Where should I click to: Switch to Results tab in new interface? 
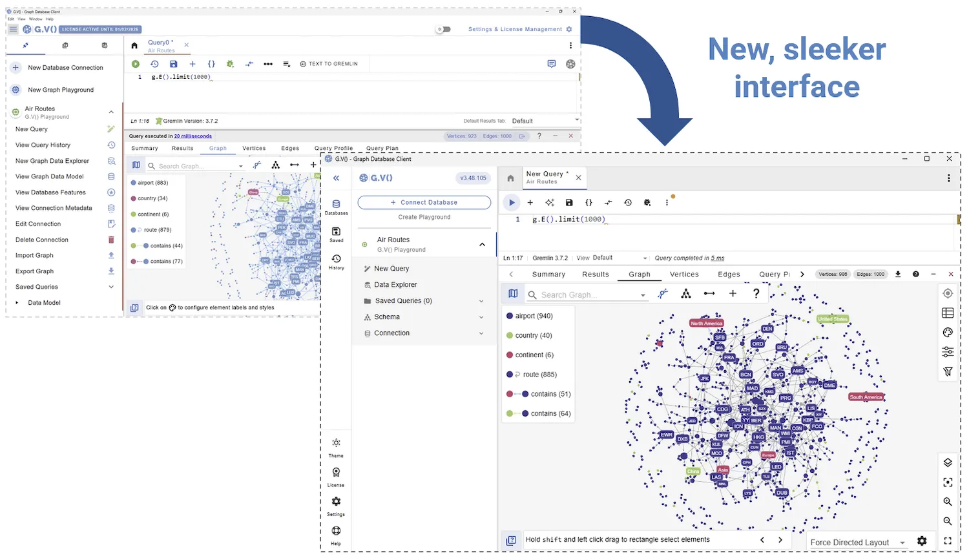coord(596,275)
